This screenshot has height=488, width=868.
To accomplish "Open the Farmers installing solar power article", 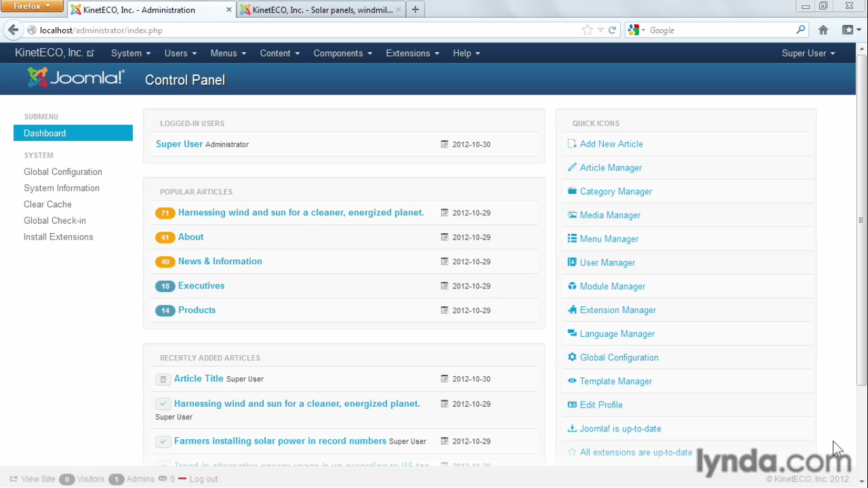I will pyautogui.click(x=280, y=441).
